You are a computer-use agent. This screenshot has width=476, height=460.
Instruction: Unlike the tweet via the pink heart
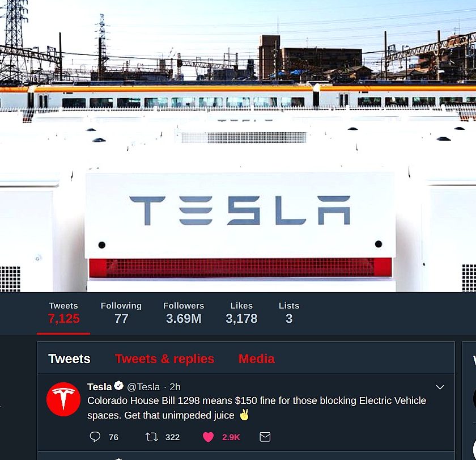(209, 437)
